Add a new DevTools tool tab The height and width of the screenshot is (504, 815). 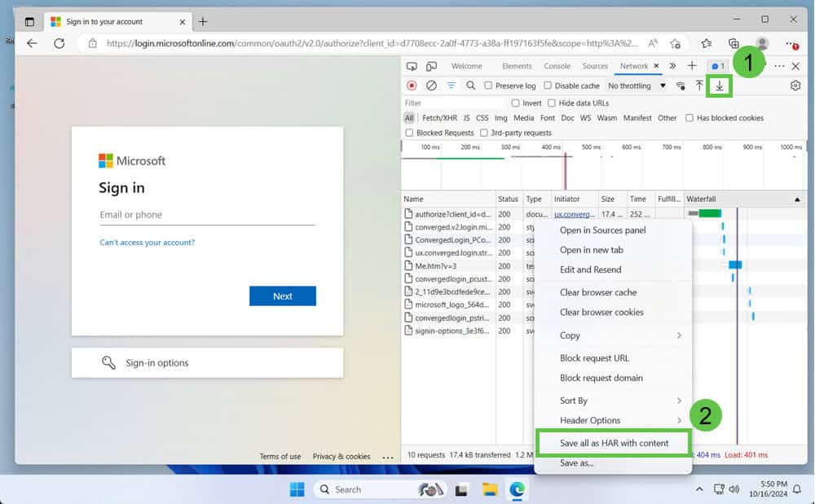click(692, 66)
